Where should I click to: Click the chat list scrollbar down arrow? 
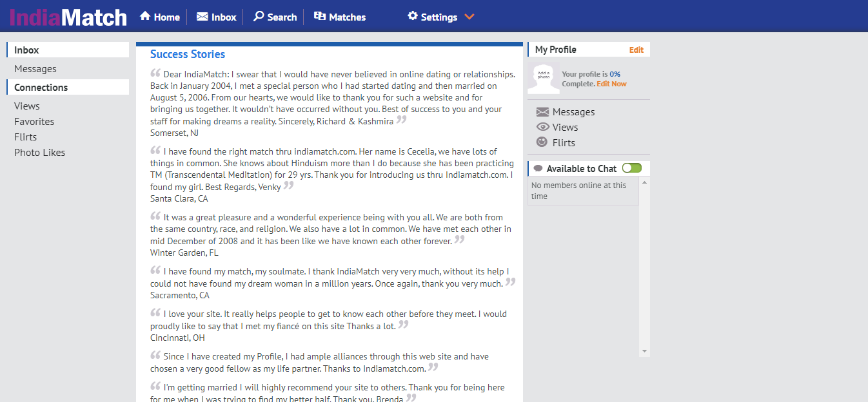(644, 351)
